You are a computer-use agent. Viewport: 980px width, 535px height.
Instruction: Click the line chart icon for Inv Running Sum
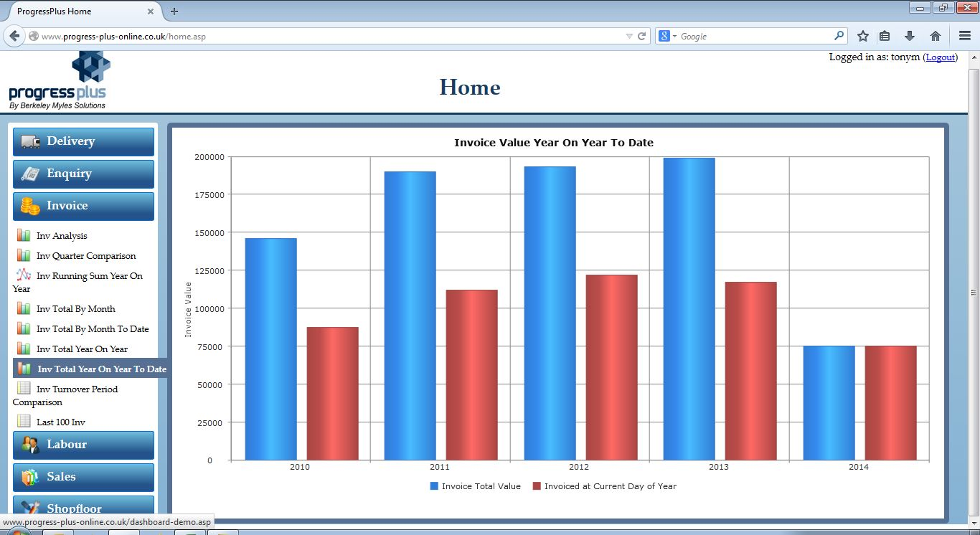(x=24, y=275)
